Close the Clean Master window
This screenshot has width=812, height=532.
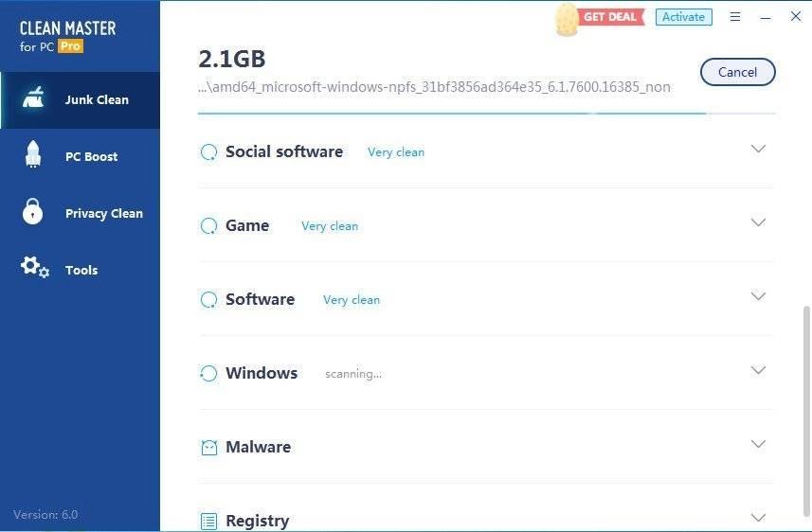796,16
